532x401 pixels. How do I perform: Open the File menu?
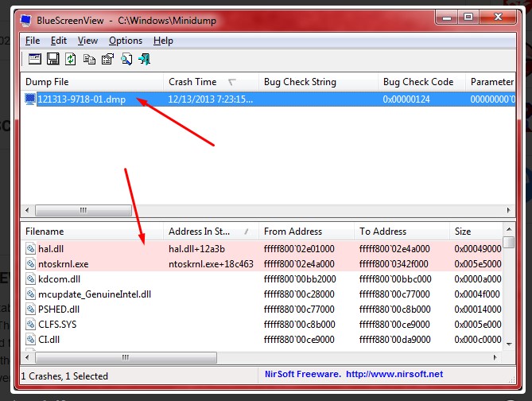point(33,41)
